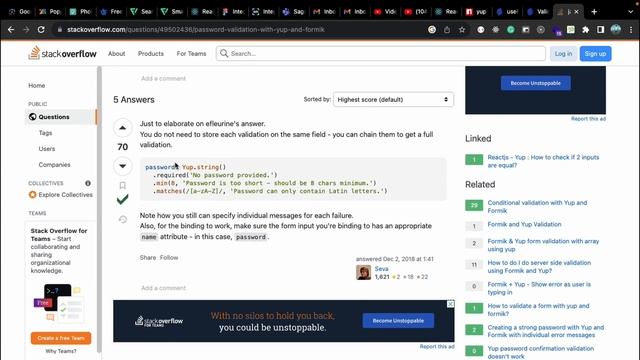Screen dimensions: 640x360
Task: Click the '5 Answers' heading text
Action: click(134, 100)
